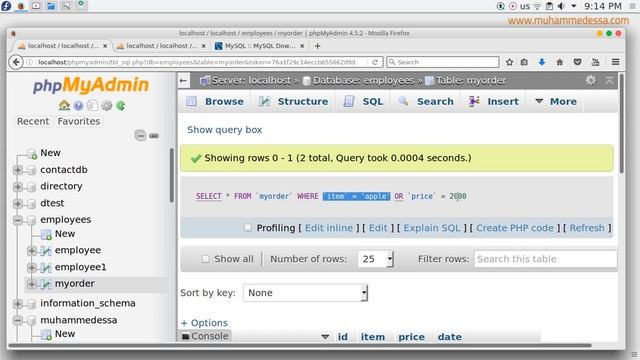The image size is (640, 360).
Task: Click Firefox back arrow button
Action: click(x=16, y=62)
